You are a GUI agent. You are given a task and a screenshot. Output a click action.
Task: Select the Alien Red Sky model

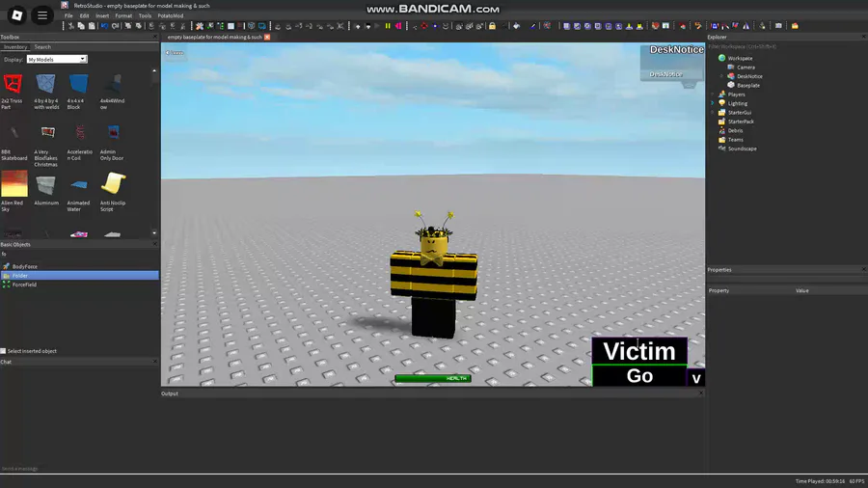point(14,191)
